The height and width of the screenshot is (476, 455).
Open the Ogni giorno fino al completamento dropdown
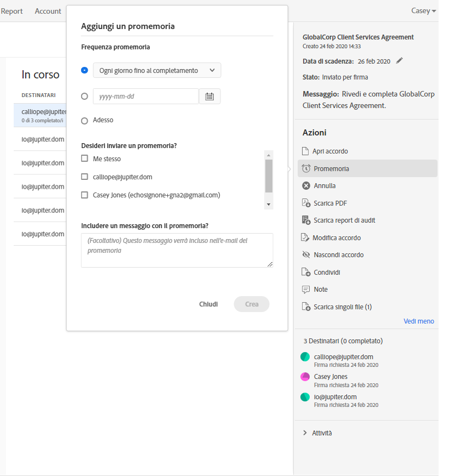coord(157,70)
